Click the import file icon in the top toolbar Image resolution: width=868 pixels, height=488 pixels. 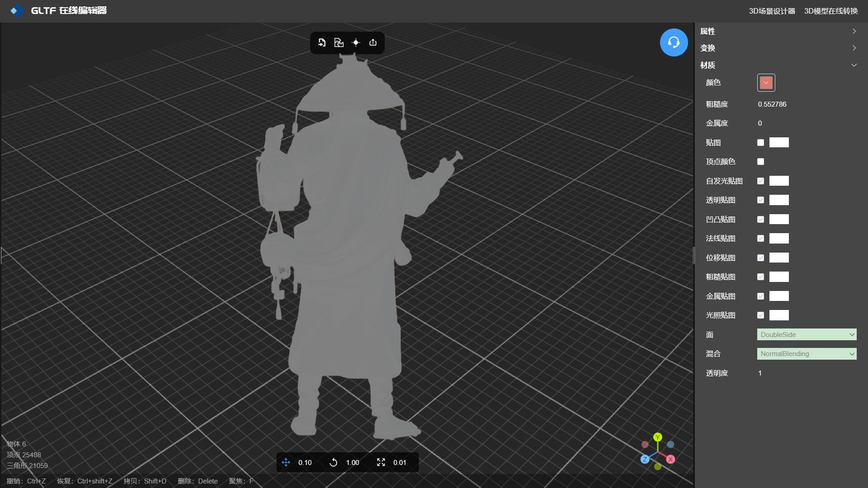click(322, 42)
